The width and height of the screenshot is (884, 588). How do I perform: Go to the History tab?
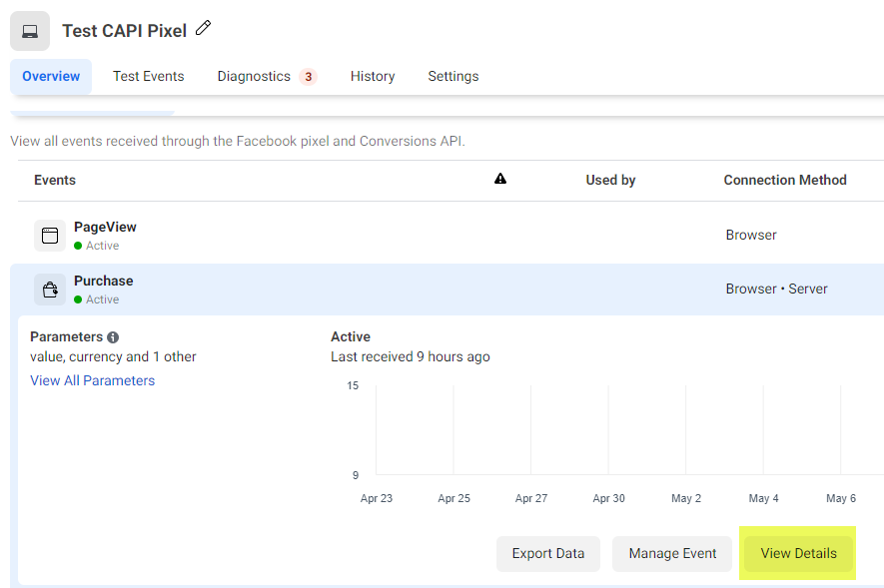pyautogui.click(x=373, y=76)
